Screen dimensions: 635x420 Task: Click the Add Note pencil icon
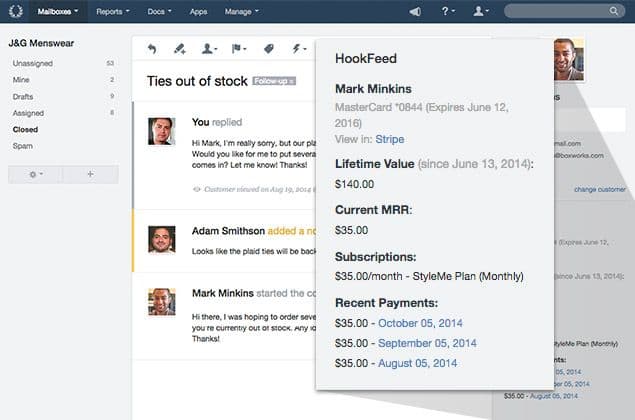tap(180, 48)
